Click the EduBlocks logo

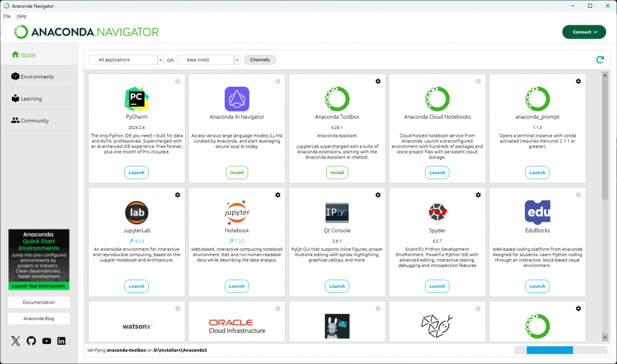[537, 213]
